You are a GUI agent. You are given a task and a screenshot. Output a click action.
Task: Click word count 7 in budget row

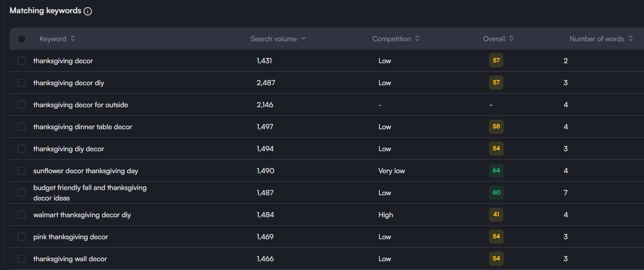click(x=566, y=193)
